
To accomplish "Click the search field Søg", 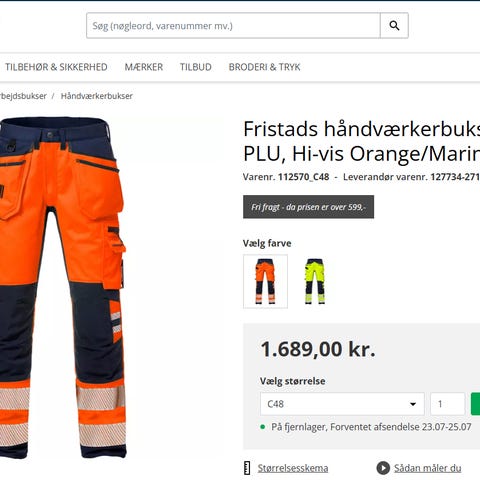I will click(x=233, y=26).
